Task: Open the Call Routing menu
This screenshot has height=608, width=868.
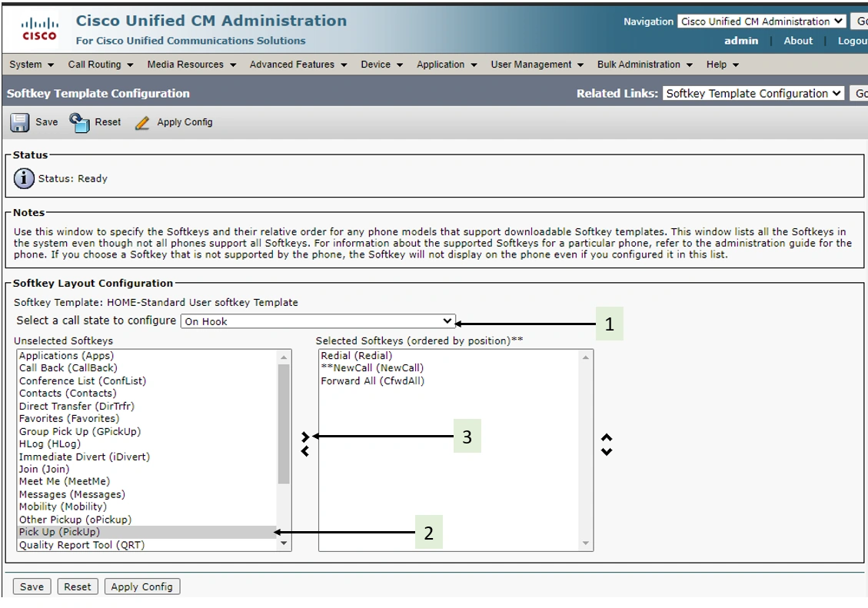Action: pos(100,65)
